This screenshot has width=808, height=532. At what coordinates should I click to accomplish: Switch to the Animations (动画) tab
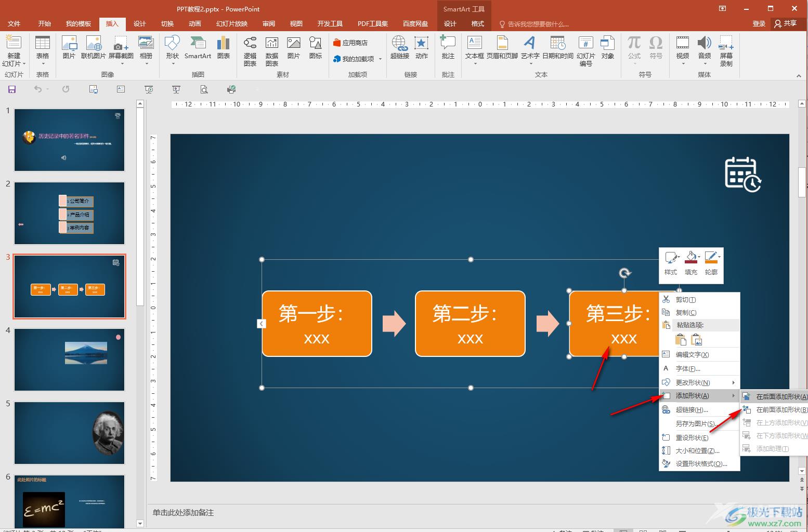(195, 23)
